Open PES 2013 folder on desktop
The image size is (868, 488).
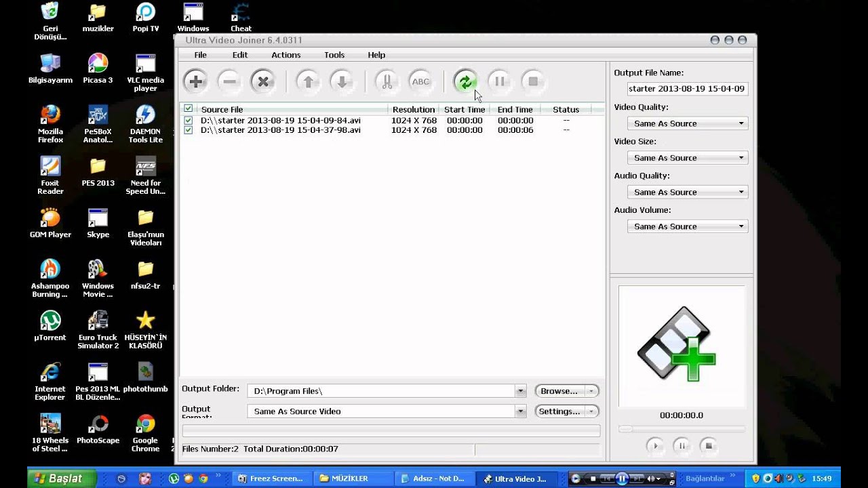point(98,172)
